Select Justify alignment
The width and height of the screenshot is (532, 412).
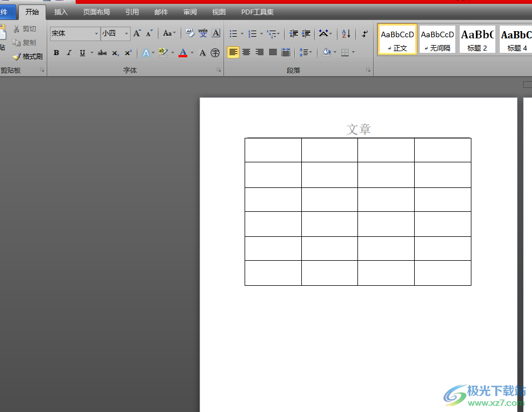273,52
